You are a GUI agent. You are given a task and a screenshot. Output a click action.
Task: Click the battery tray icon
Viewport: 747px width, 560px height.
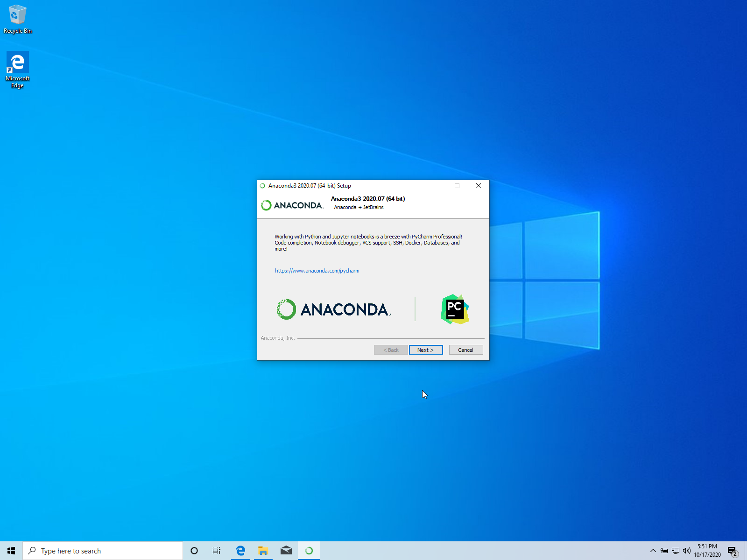click(664, 551)
